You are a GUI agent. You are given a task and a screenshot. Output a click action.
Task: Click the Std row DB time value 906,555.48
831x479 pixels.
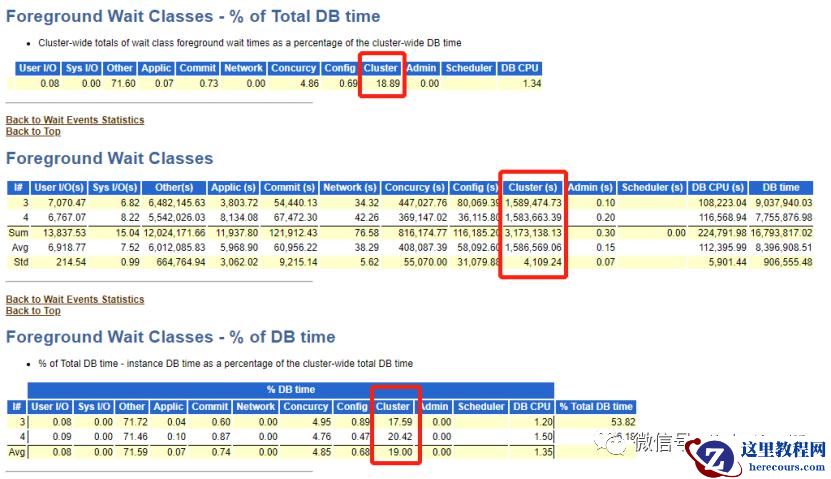[788, 262]
